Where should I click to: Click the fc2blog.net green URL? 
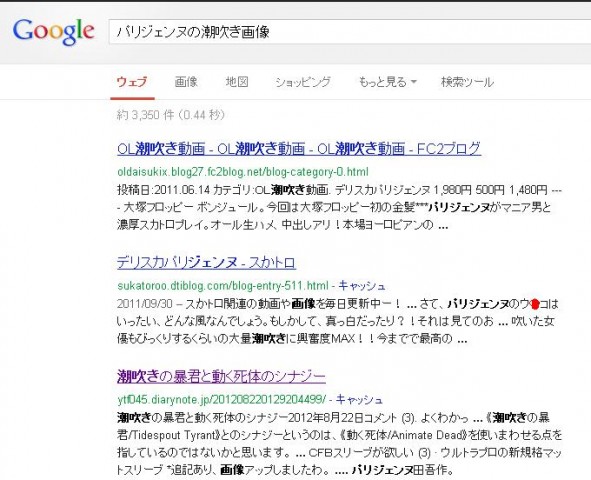coord(243,172)
